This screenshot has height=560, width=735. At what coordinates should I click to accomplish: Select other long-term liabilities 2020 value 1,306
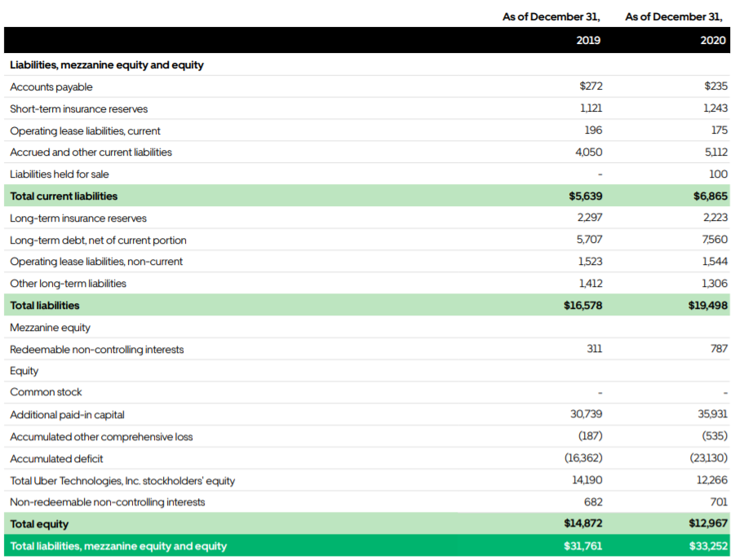(715, 284)
